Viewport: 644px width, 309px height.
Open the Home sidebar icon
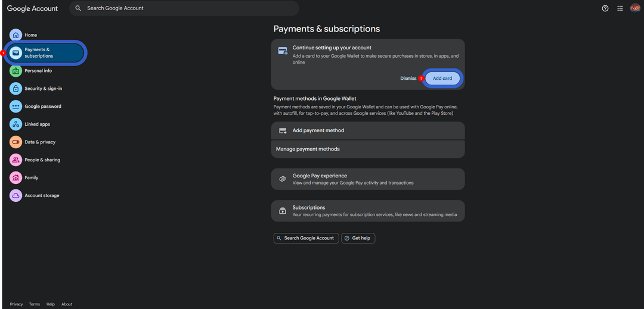click(x=16, y=35)
